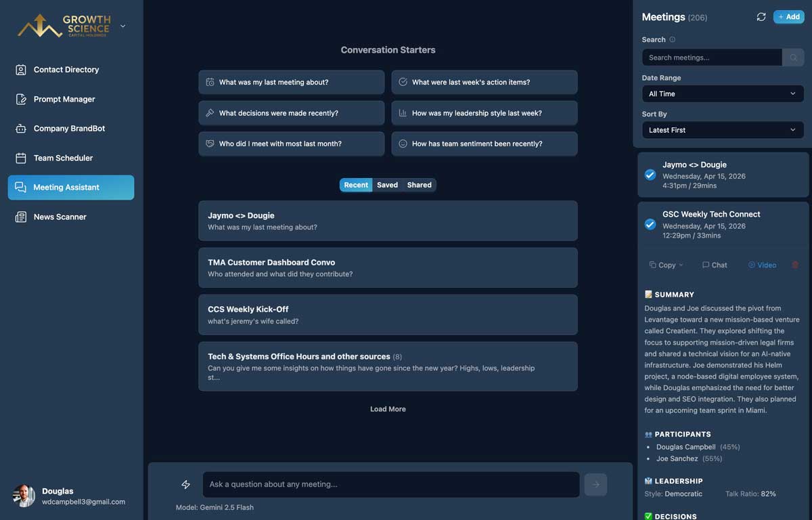Open CCS Weekly Kick-Off conversation
812x520 pixels.
tap(388, 314)
